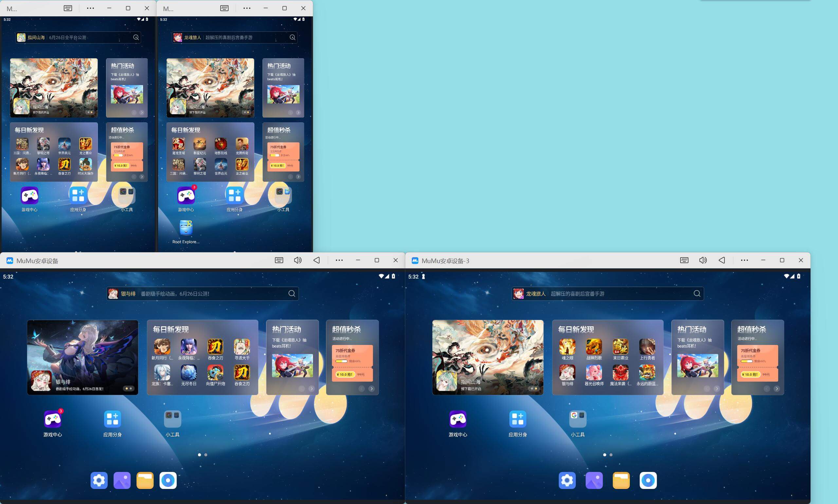This screenshot has width=838, height=504.
Task: Previous arrow on 超值秒杀 card in MuMu安卓设备
Action: coord(361,388)
